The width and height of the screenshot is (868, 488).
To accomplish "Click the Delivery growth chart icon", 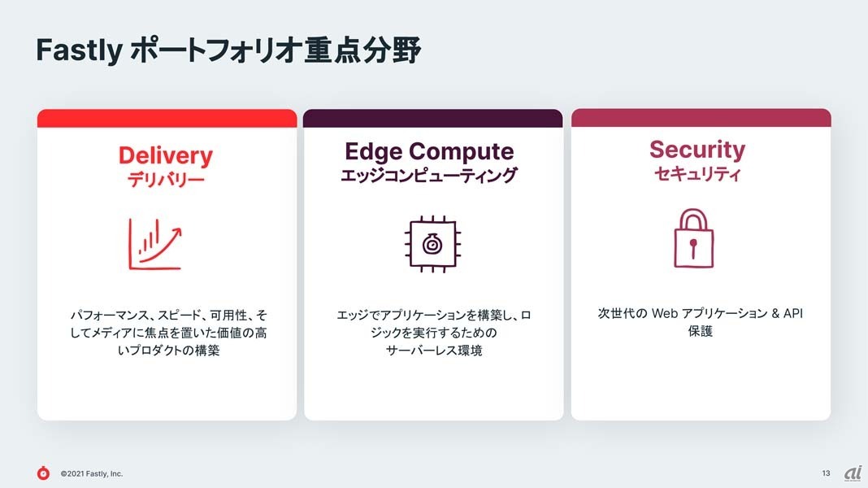I will click(155, 244).
